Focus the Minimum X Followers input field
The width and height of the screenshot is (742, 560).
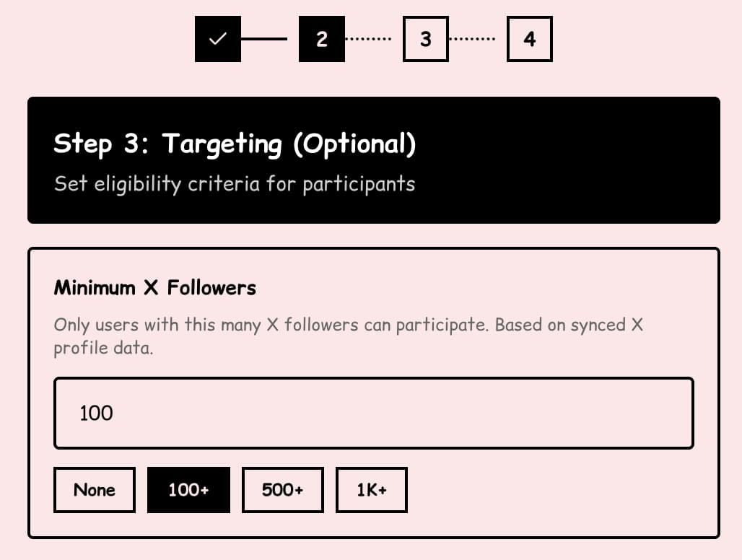[x=373, y=413]
